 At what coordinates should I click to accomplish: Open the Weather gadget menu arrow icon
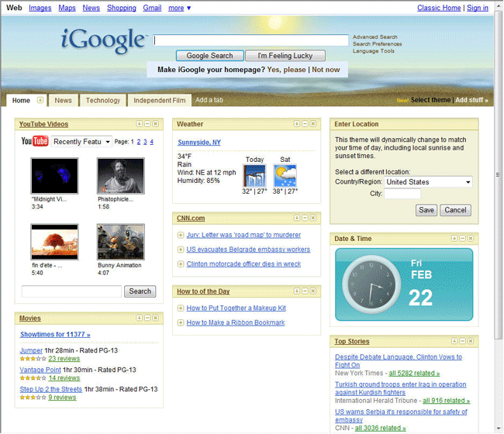(297, 124)
